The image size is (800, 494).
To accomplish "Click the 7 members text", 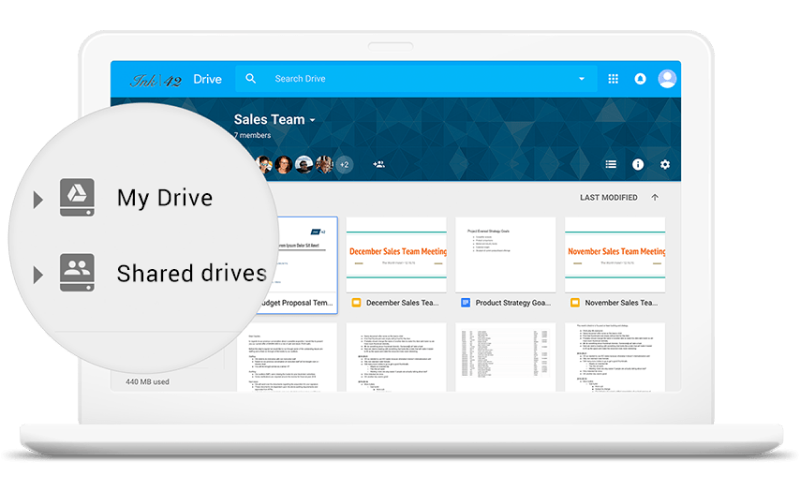I will 253,135.
